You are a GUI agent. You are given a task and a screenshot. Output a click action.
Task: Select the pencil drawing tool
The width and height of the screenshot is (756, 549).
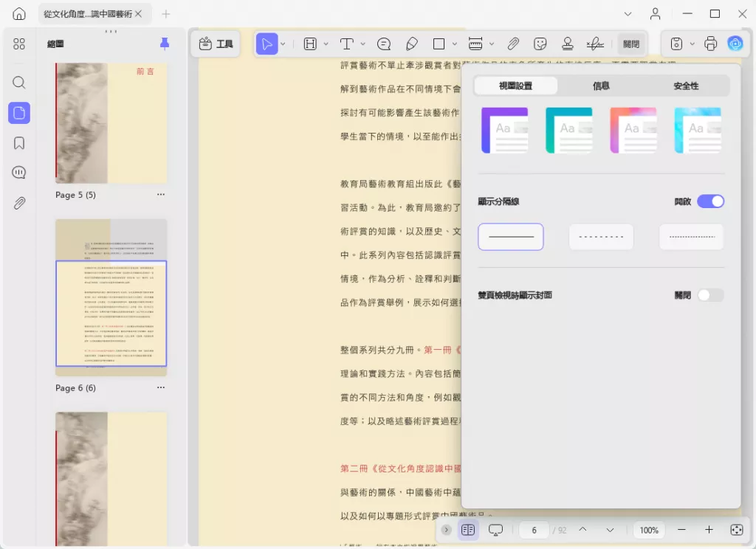click(412, 44)
